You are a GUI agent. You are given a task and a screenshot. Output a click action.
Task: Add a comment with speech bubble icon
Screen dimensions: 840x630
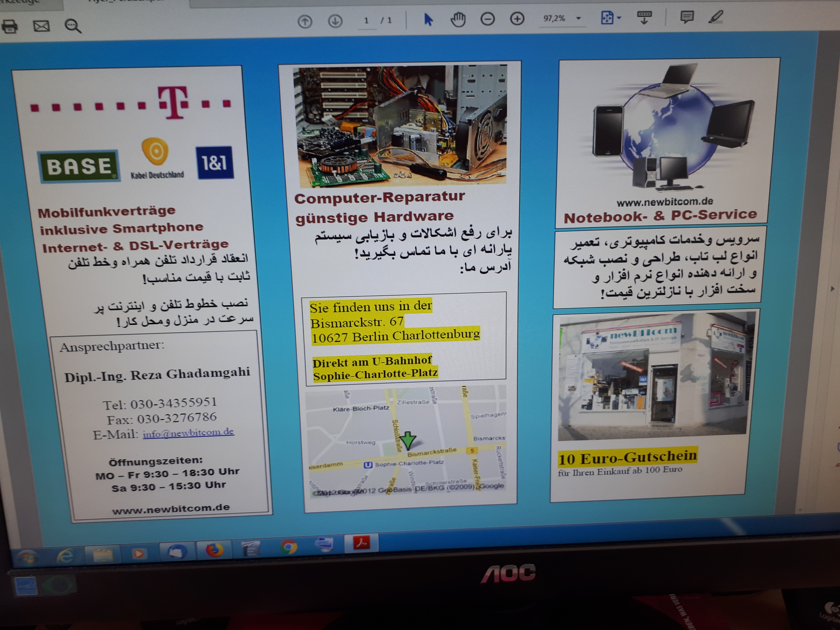coord(687,17)
